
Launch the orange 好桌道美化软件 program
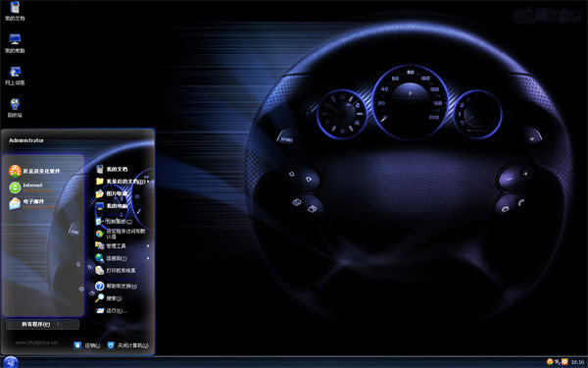tap(34, 171)
